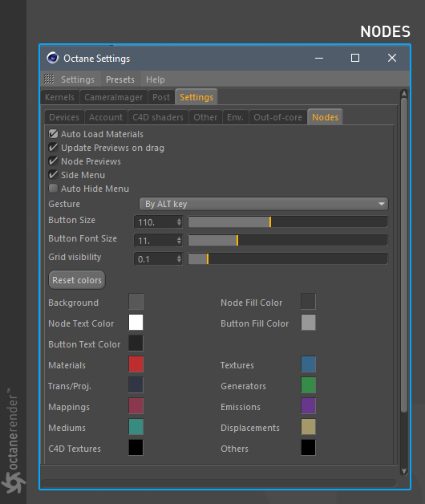
Task: Open the Materials red color swatch
Action: click(136, 364)
